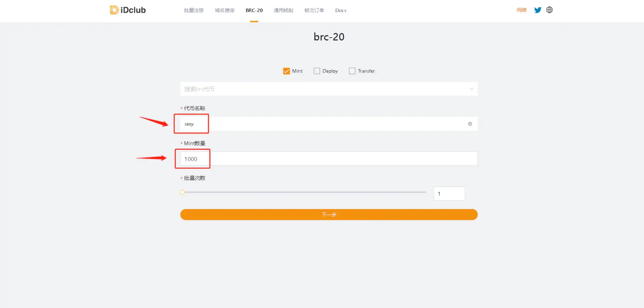Enable the Transfer checkbox
The image size is (644, 308).
click(x=352, y=71)
